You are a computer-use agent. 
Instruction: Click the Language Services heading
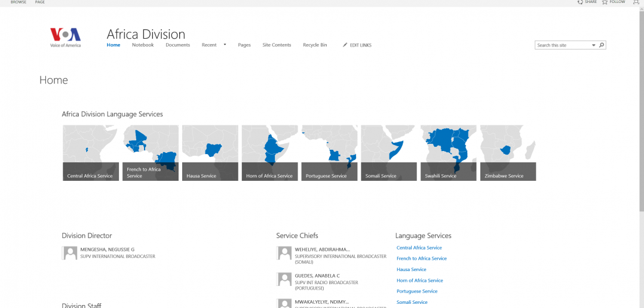[x=424, y=236]
